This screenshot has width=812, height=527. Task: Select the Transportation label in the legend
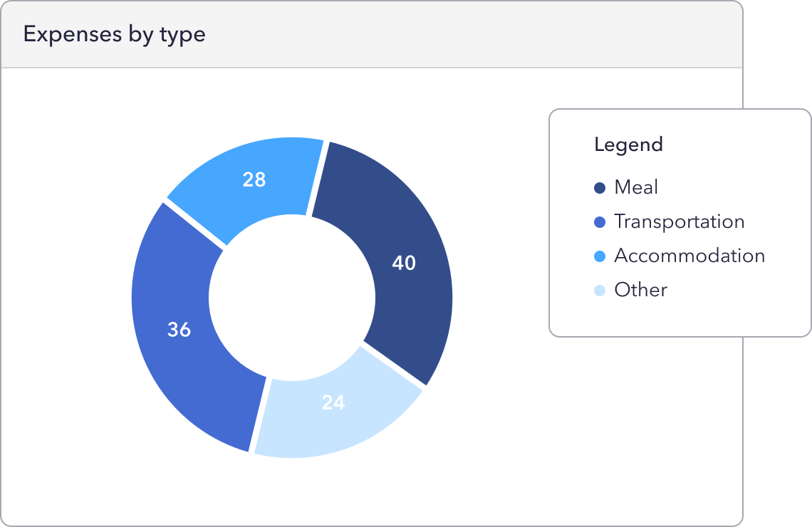[x=679, y=221]
